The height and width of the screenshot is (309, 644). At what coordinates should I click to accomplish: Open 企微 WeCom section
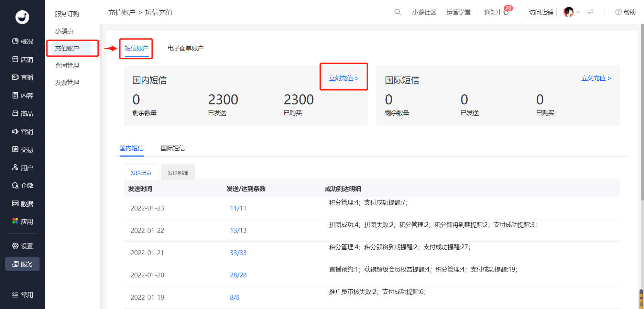point(22,186)
